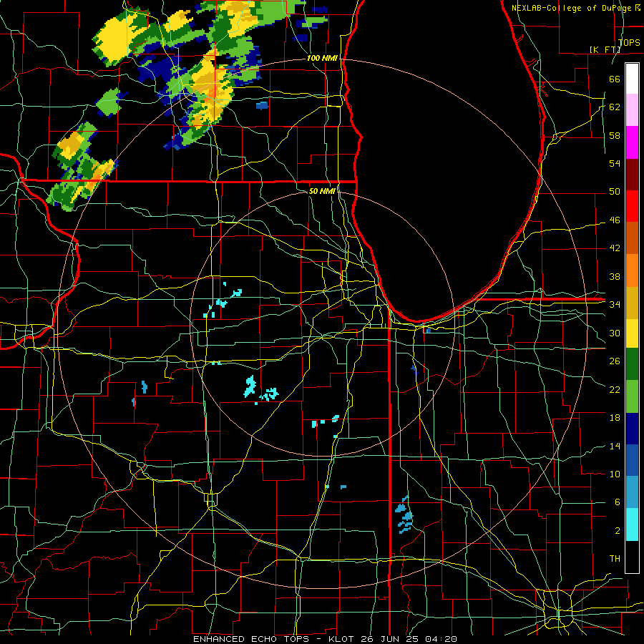Click the "TOPS" legend heading
The height and width of the screenshot is (644, 644).
pyautogui.click(x=629, y=42)
